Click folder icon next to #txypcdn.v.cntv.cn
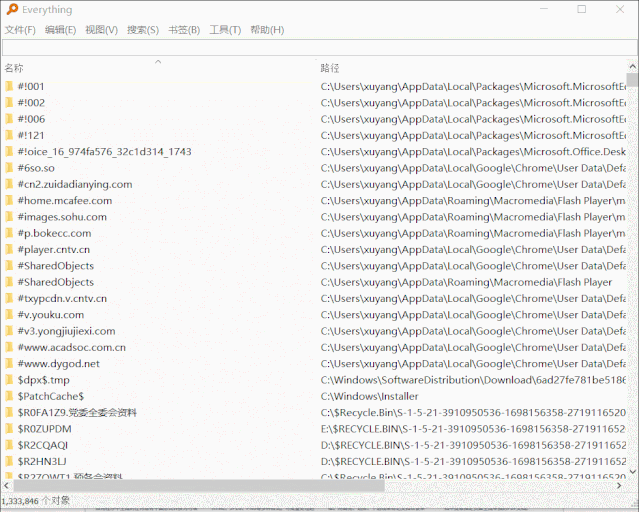 point(9,298)
